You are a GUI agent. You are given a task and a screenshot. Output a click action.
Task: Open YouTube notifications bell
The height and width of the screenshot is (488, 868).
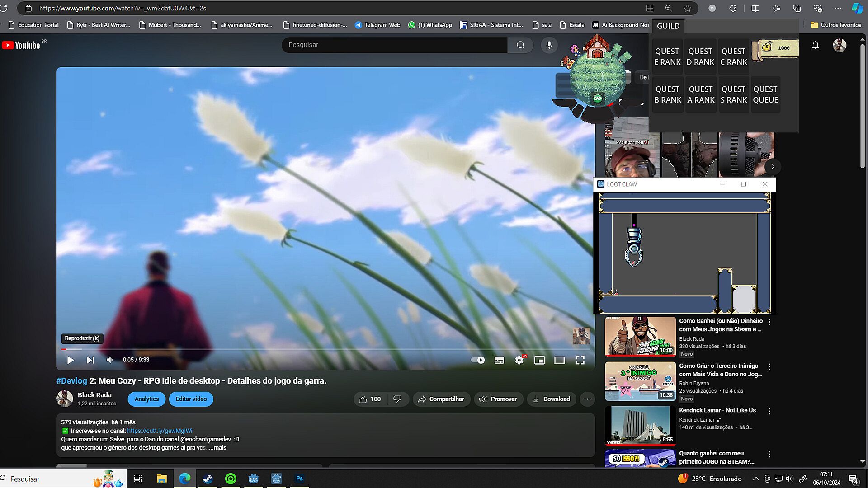point(815,45)
